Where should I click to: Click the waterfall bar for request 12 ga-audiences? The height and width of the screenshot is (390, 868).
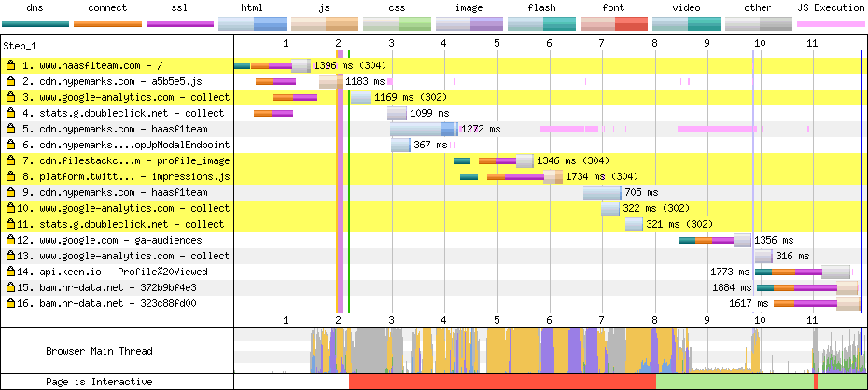point(715,240)
